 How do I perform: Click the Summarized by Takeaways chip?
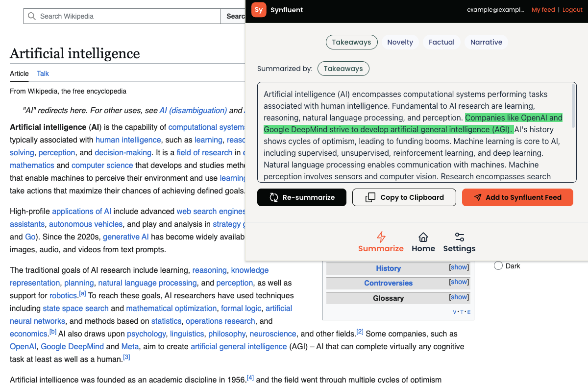343,69
